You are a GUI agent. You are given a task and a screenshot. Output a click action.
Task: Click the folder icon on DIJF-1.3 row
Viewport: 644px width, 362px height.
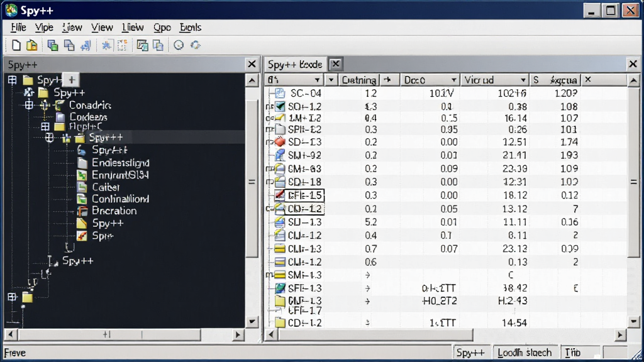(x=280, y=301)
